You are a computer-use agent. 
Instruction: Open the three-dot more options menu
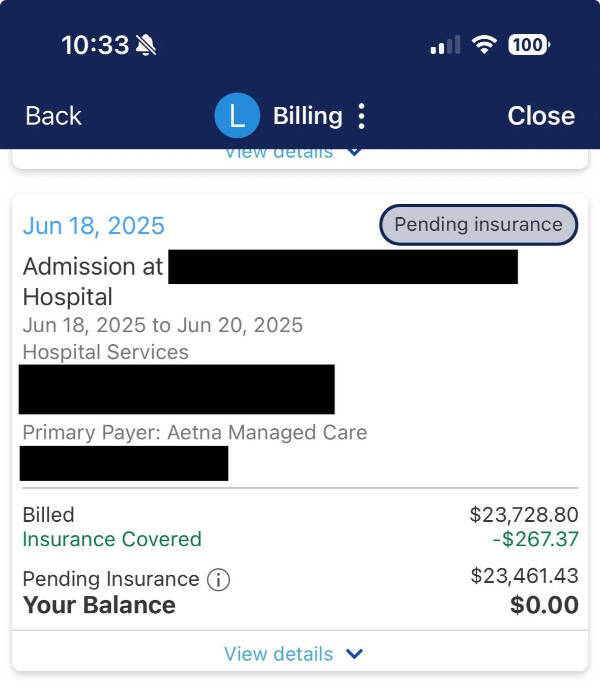pos(361,116)
